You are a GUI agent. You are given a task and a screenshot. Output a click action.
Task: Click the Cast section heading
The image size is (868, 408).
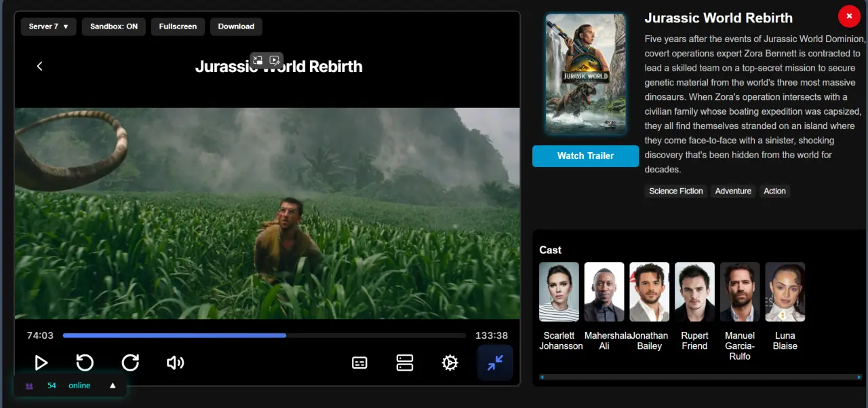[x=551, y=250]
